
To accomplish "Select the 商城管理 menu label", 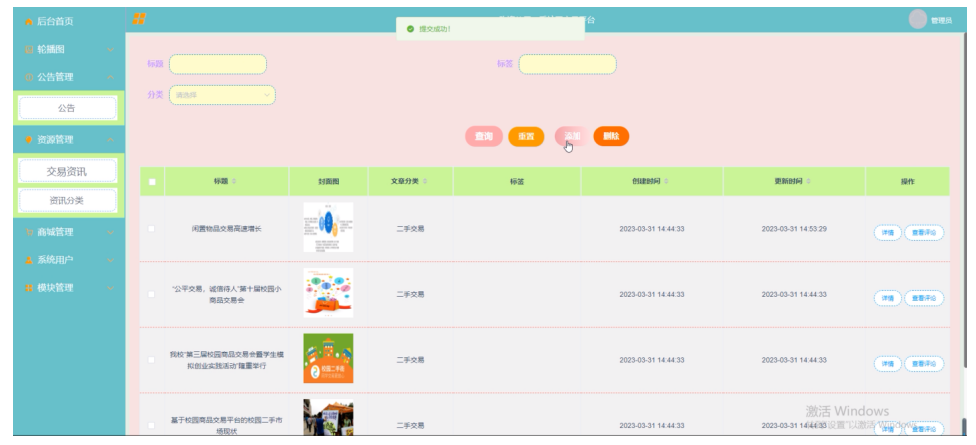I will 55,232.
